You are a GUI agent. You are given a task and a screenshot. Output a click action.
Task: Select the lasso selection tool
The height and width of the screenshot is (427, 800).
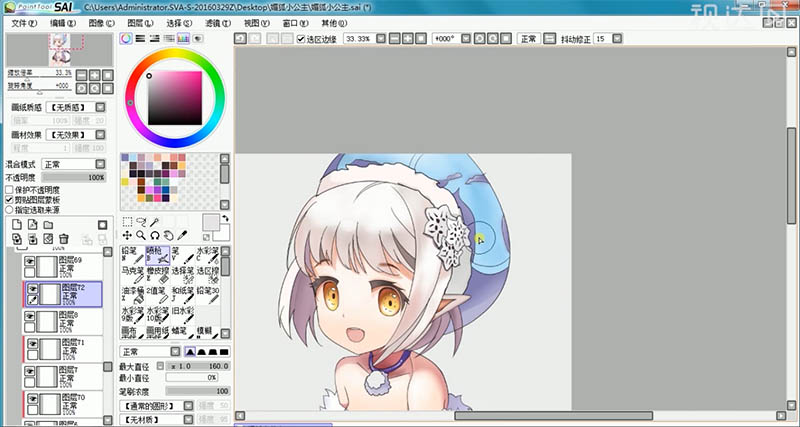click(x=141, y=222)
